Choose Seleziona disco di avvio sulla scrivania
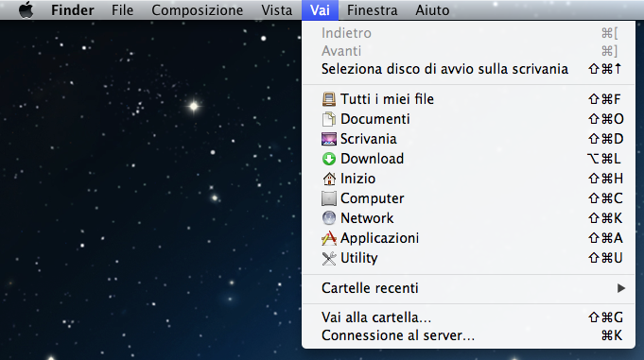Screen dimensions: 644x360 pos(469,69)
